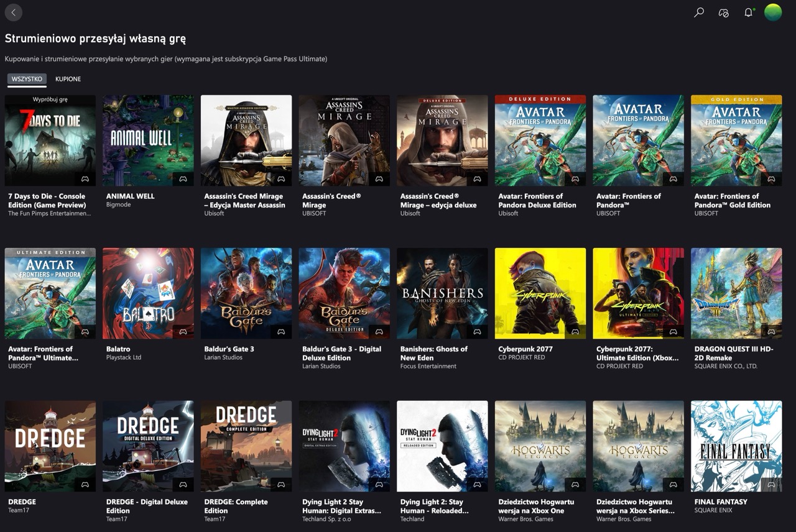The height and width of the screenshot is (532, 796).
Task: Go back using the arrow button
Action: click(x=13, y=12)
